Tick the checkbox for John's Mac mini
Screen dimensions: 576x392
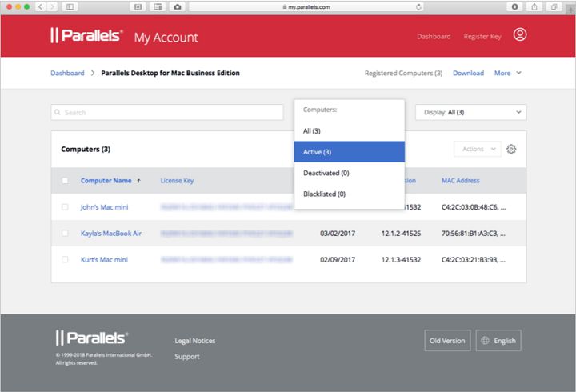click(x=65, y=207)
